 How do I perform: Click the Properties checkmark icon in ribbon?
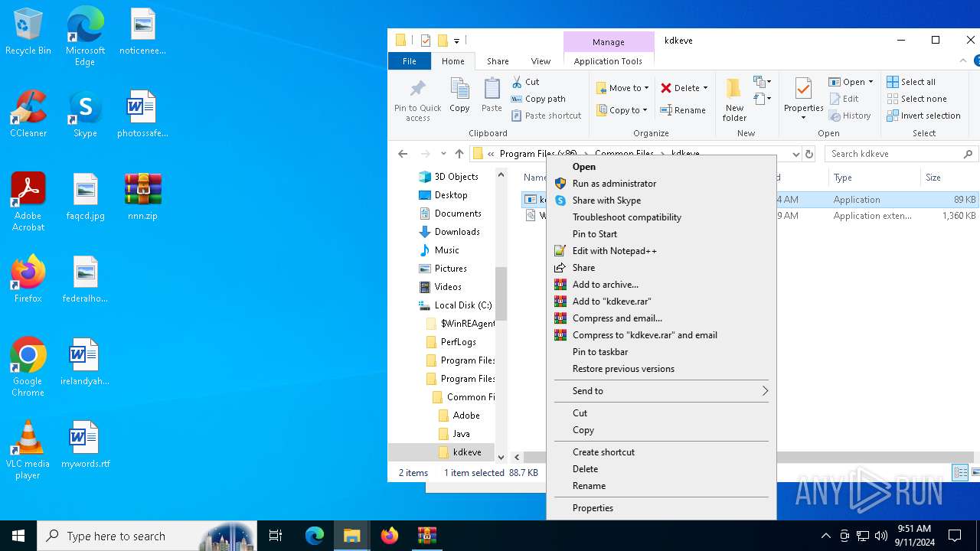click(x=803, y=89)
